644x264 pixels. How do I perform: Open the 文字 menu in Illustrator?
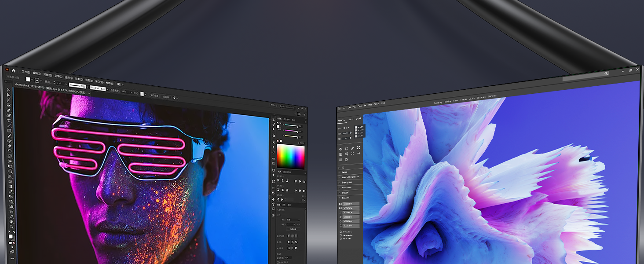pos(59,77)
